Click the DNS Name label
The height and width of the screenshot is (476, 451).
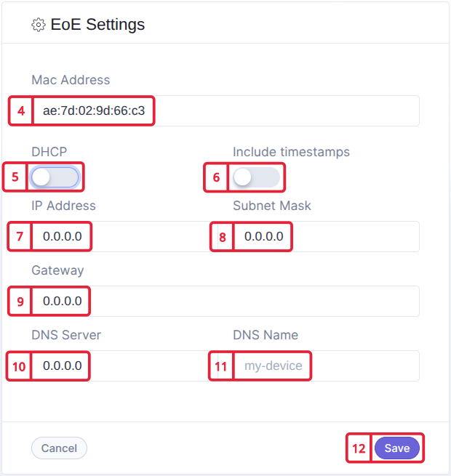point(266,335)
